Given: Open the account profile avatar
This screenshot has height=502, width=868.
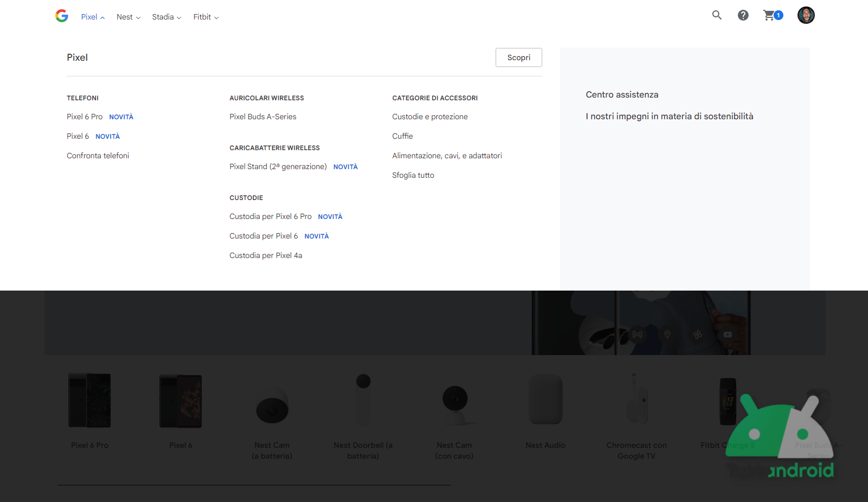Looking at the screenshot, I should point(806,15).
